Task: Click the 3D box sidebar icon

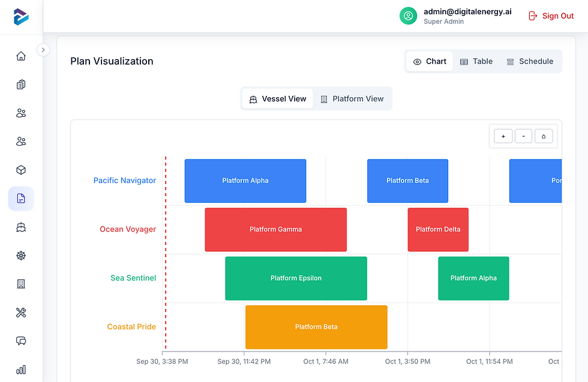Action: pos(21,170)
